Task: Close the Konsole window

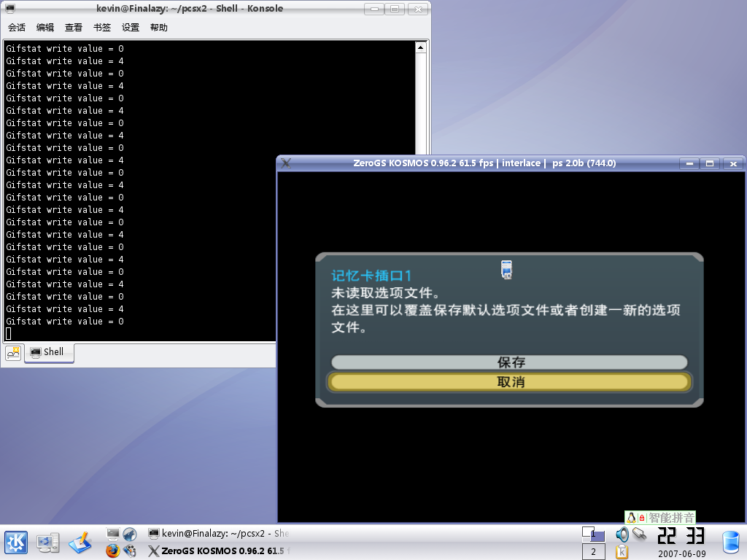Action: (x=418, y=9)
